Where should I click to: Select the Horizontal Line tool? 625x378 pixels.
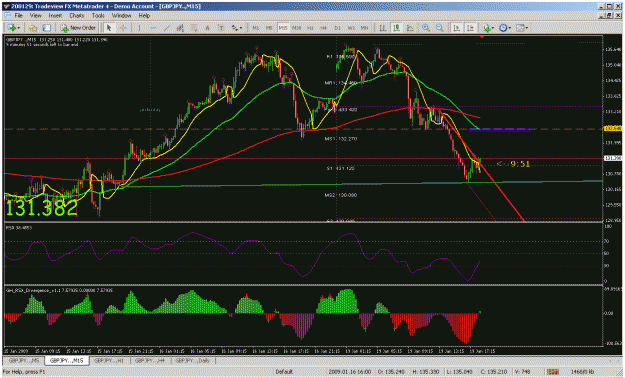(153, 28)
